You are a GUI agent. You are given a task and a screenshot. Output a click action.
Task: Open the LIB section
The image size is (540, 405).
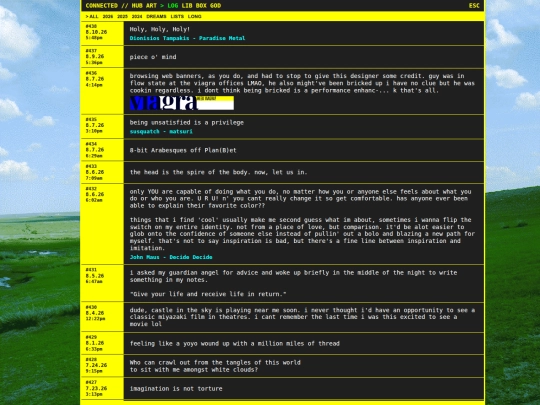pos(187,6)
